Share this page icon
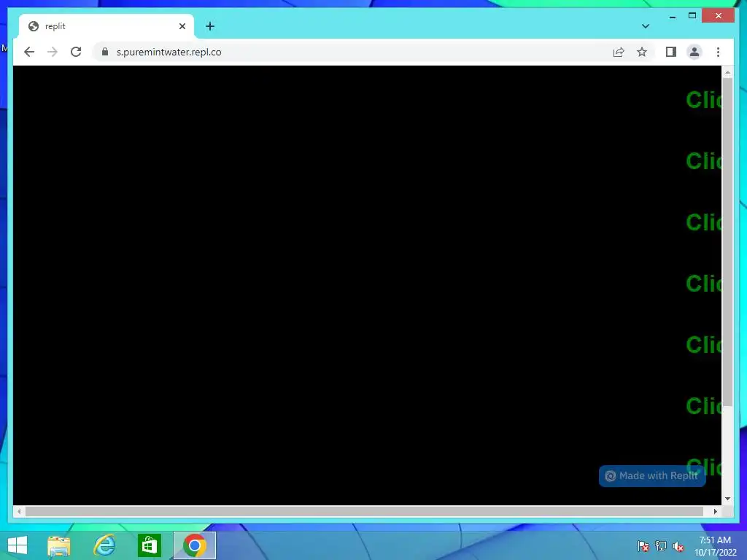 coord(619,52)
